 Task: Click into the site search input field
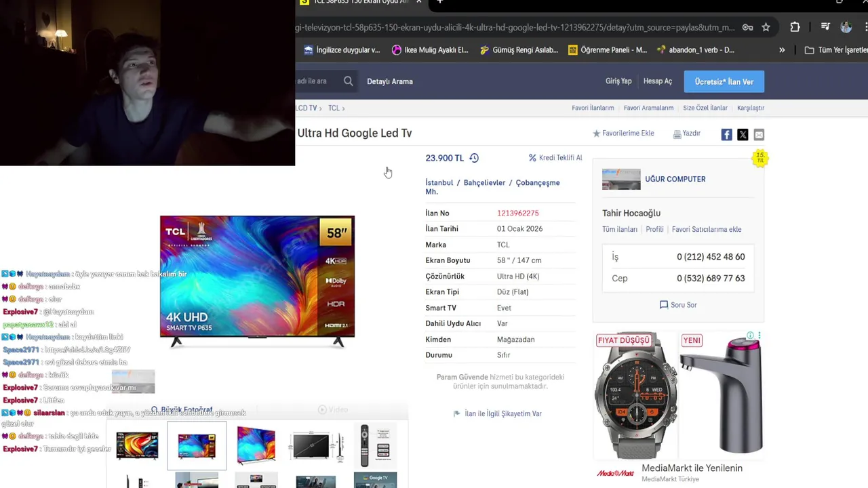tap(317, 81)
